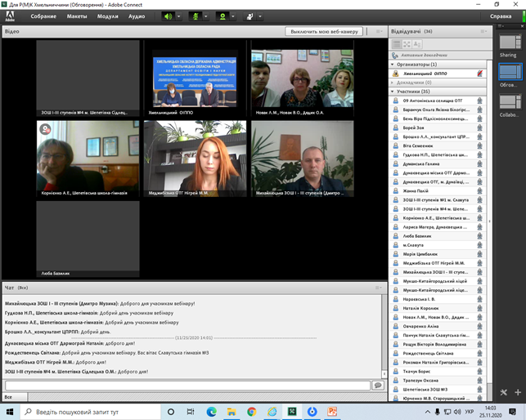Viewport: 526px width, 420px height.
Task: Click muted microphone icon for Хмельницький ОІППО
Action: [x=480, y=74]
